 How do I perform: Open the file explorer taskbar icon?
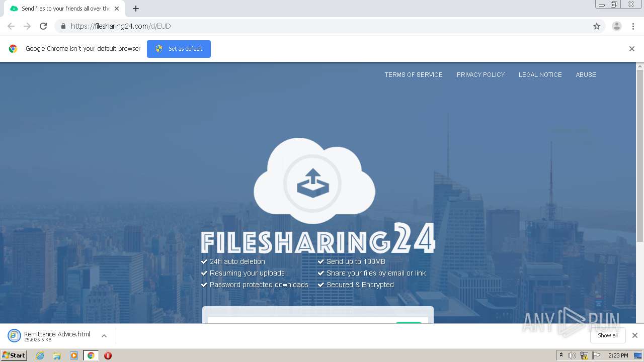pos(57,355)
